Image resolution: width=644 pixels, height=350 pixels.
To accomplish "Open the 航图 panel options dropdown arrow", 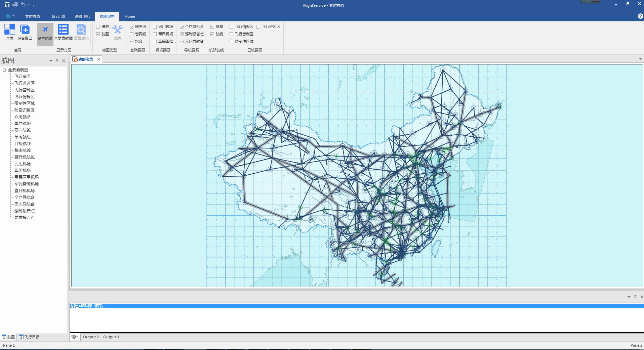I will pyautogui.click(x=51, y=61).
